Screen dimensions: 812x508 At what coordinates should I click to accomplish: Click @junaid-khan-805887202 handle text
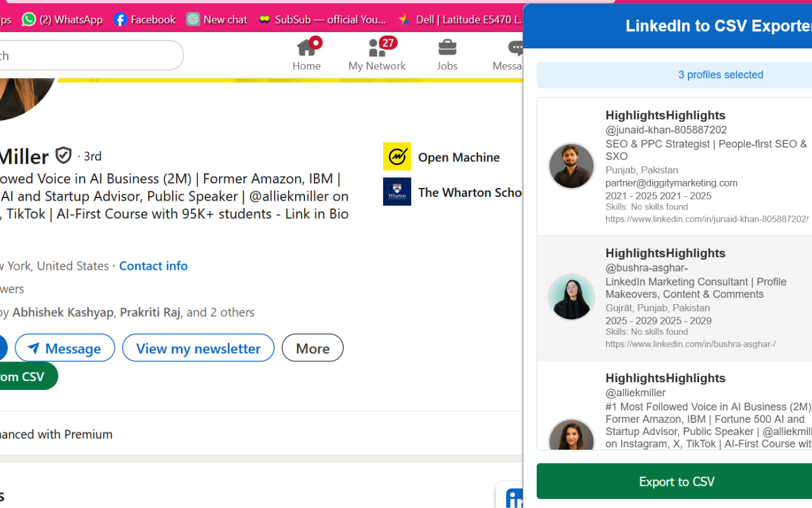click(x=666, y=130)
